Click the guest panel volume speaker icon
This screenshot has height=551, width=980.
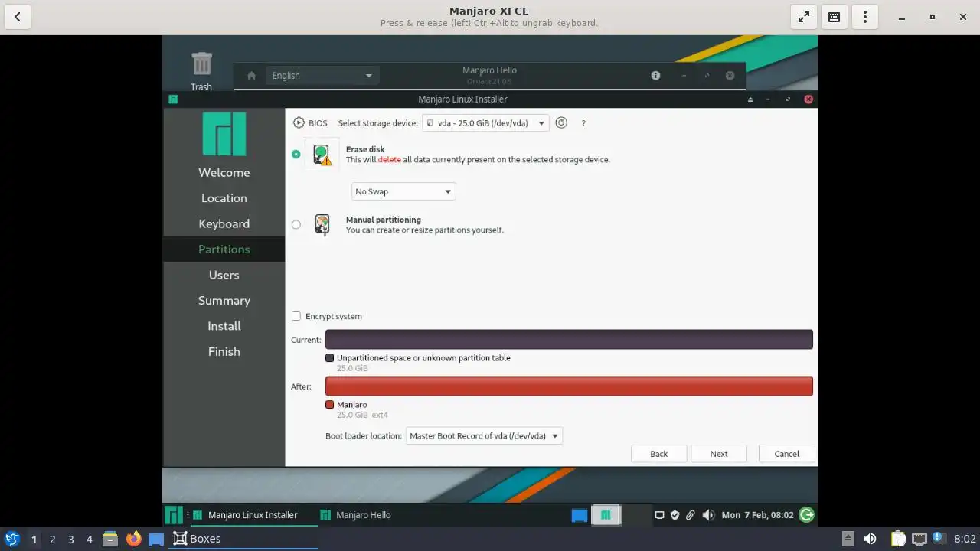(x=708, y=515)
